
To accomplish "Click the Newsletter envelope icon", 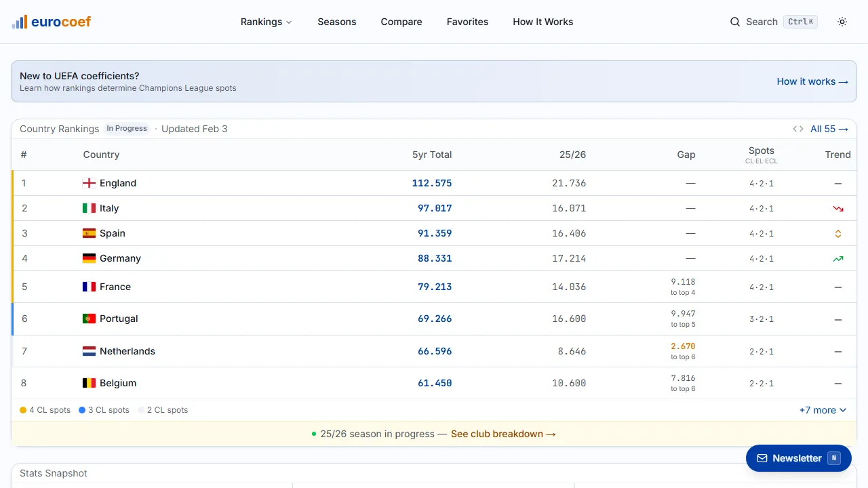I will pos(762,458).
